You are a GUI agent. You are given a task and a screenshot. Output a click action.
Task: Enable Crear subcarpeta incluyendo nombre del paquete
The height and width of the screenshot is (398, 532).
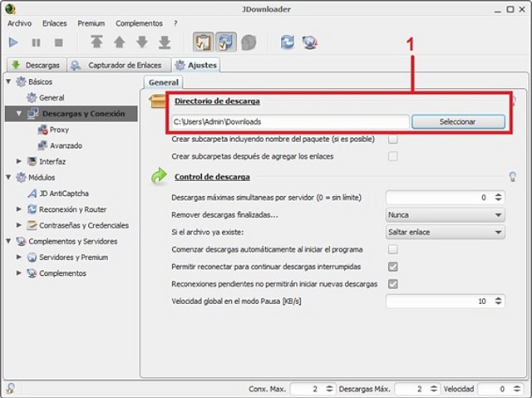tap(393, 139)
